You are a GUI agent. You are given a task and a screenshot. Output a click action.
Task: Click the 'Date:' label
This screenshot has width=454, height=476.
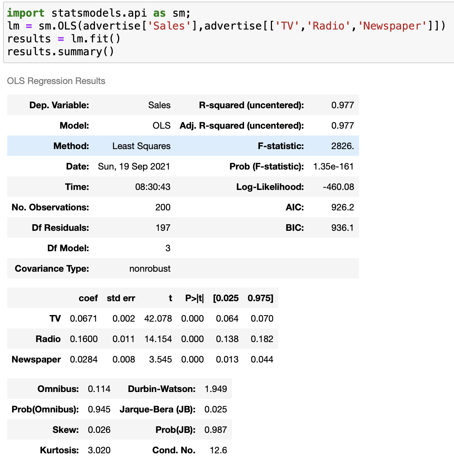(78, 166)
